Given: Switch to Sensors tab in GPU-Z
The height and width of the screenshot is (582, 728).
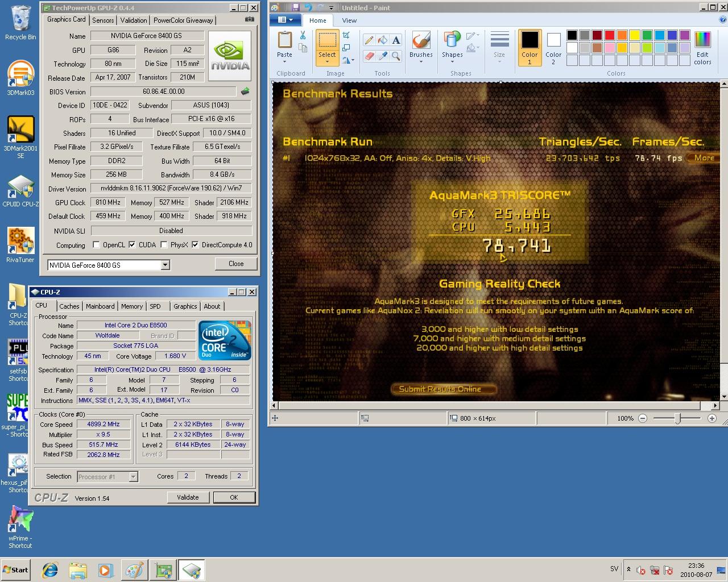Looking at the screenshot, I should click(x=103, y=20).
